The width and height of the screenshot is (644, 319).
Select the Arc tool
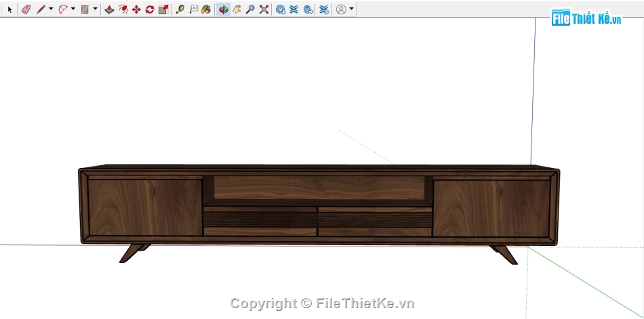pyautogui.click(x=63, y=9)
